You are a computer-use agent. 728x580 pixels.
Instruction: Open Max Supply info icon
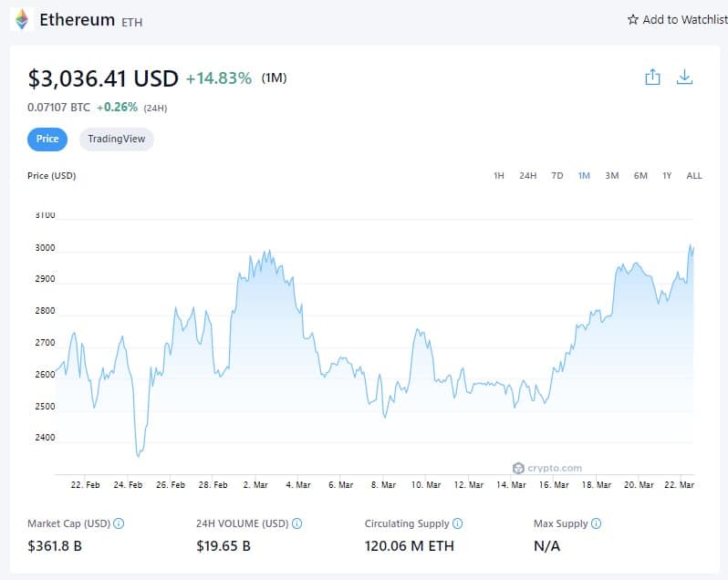point(596,523)
